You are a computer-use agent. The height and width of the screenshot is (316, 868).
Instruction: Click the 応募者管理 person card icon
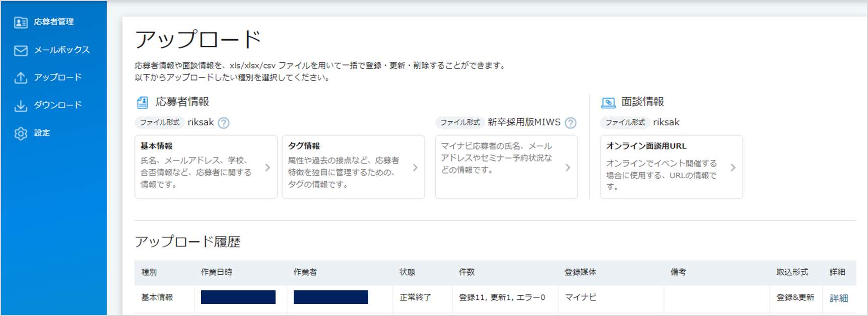coord(21,22)
